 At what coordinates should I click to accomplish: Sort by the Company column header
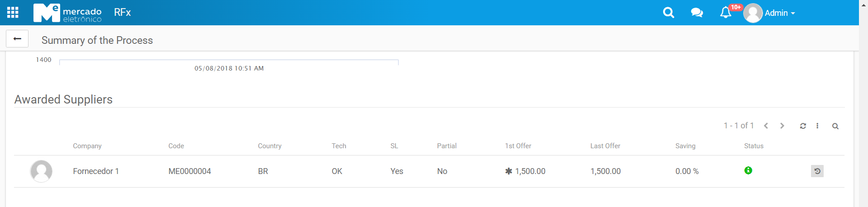point(87,146)
